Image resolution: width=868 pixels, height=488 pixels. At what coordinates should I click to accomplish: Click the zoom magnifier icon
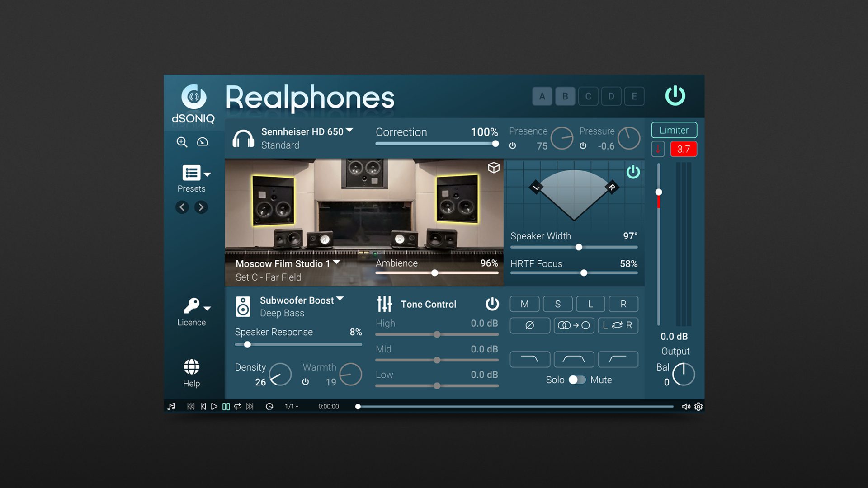click(x=182, y=142)
